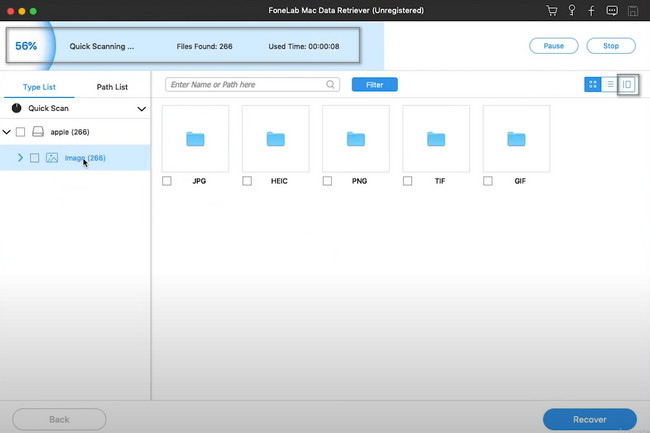Screen dimensions: 650x433
Task: Switch to content preview view
Action: (627, 85)
